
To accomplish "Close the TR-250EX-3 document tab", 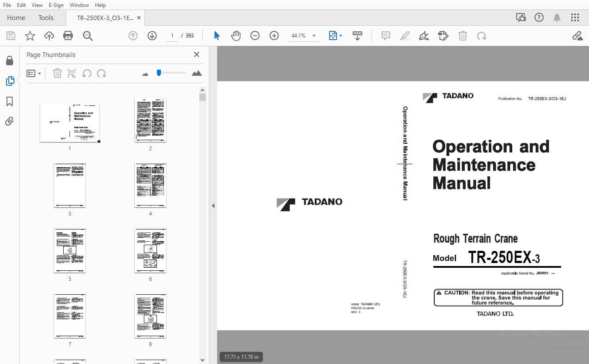I will 139,18.
